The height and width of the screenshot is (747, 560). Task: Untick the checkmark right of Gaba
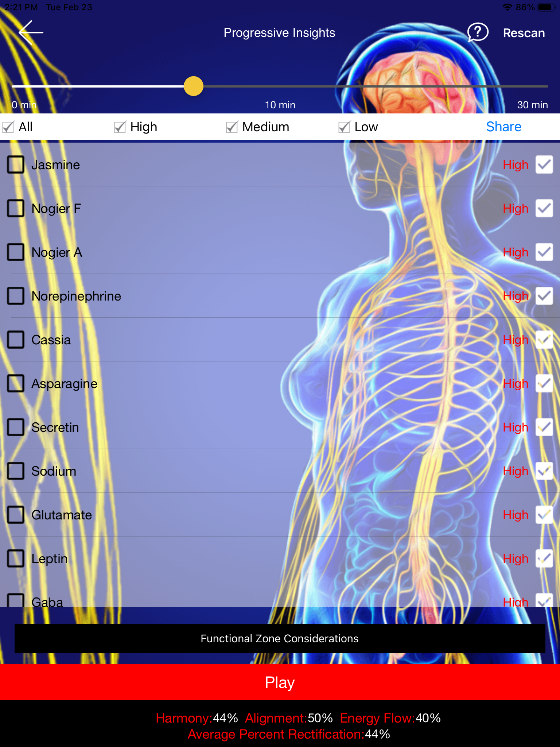coord(544,600)
